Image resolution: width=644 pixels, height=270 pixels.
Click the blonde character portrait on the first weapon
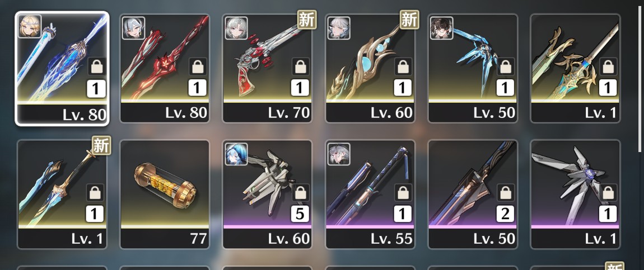(x=30, y=27)
